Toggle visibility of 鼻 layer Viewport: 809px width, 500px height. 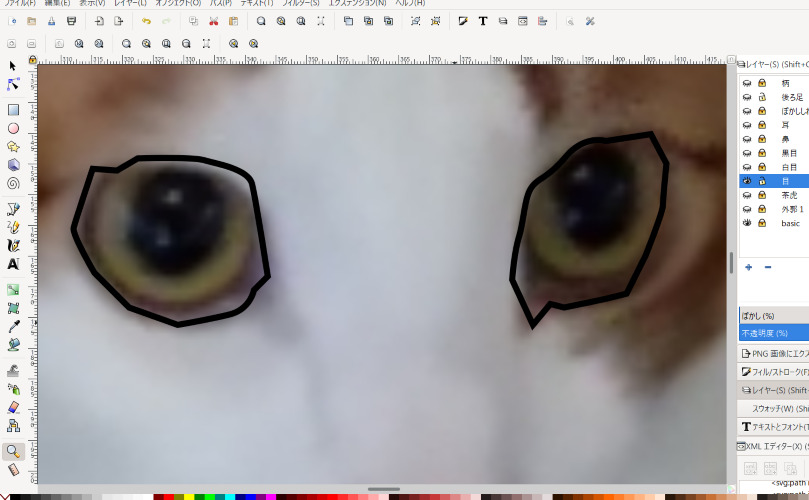(x=747, y=139)
